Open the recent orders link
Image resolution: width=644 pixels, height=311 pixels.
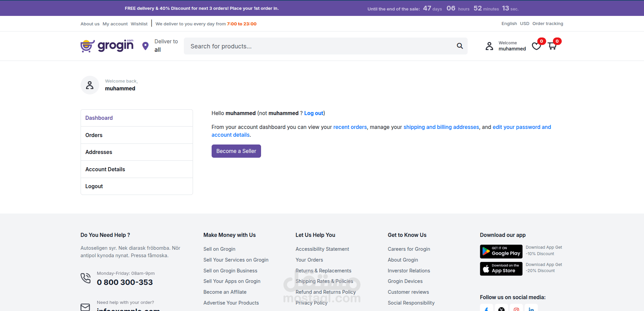(x=350, y=127)
